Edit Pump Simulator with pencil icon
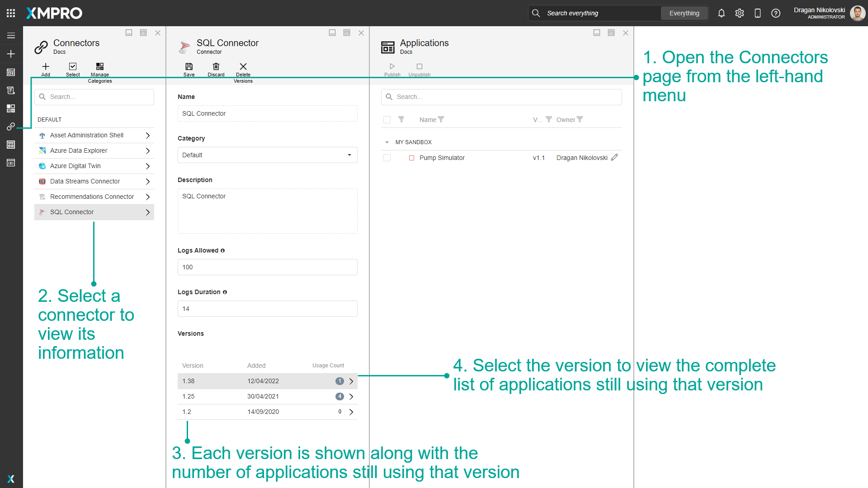 click(614, 157)
